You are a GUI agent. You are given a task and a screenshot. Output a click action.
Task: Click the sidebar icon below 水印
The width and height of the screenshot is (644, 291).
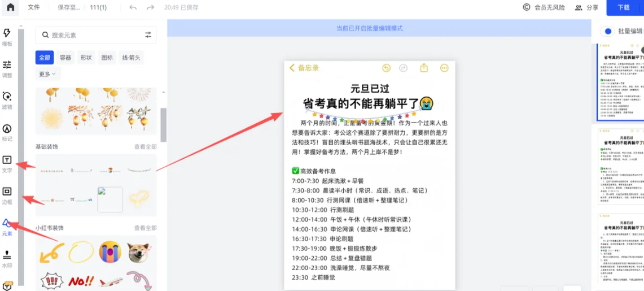click(x=7, y=286)
